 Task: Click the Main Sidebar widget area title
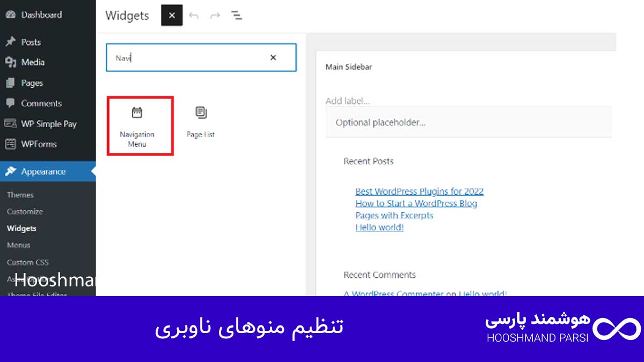349,67
